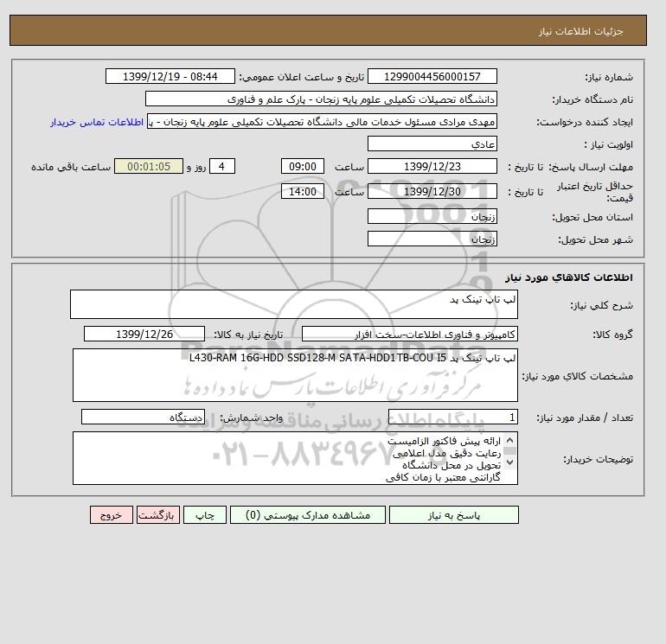
Task: Click the جزئیات اطلاعات نیاز header title
Action: (x=581, y=32)
